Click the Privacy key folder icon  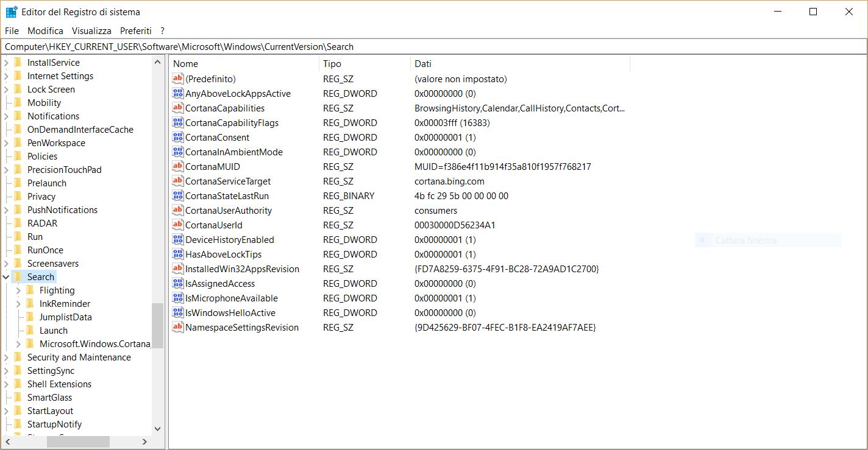(17, 196)
